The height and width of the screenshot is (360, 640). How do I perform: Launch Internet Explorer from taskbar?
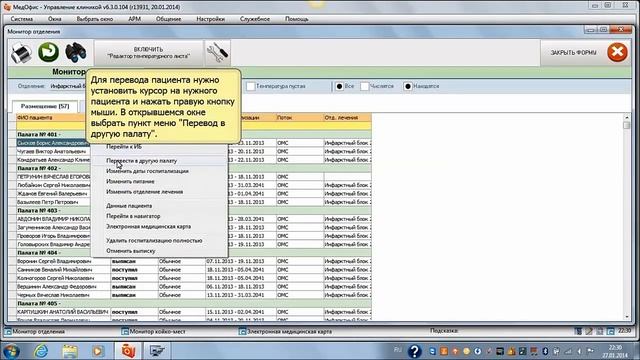pos(41,351)
